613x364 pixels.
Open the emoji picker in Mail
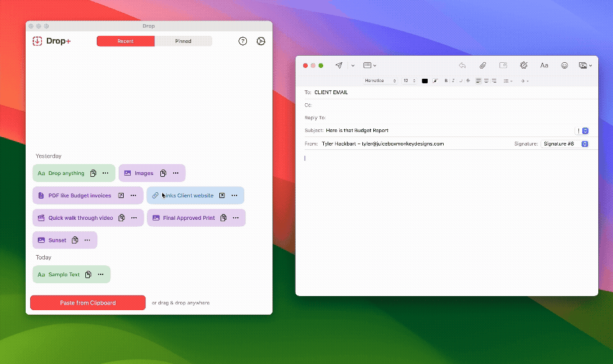(x=564, y=65)
